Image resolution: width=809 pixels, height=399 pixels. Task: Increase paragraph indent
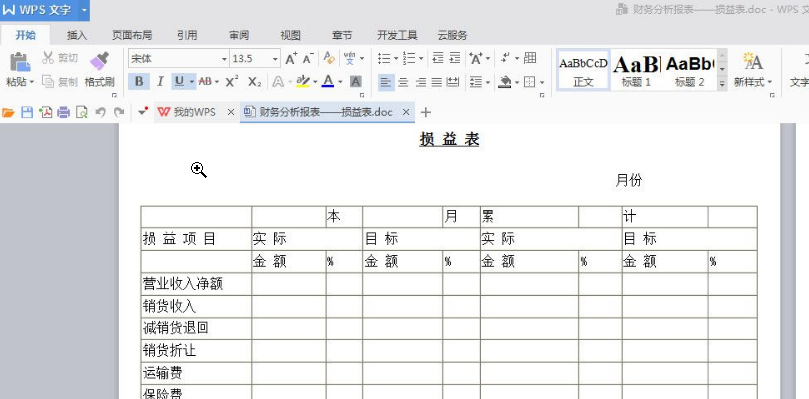tap(455, 58)
